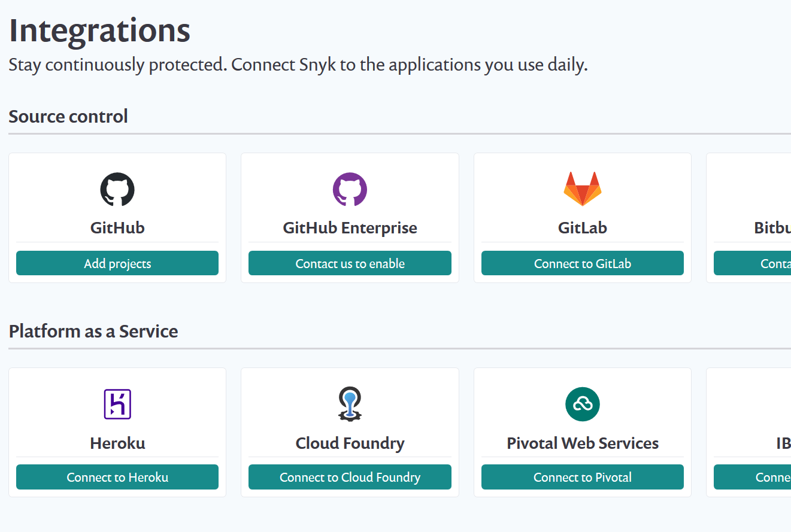Click the Integrations page heading
The height and width of the screenshot is (532, 791).
pos(99,31)
